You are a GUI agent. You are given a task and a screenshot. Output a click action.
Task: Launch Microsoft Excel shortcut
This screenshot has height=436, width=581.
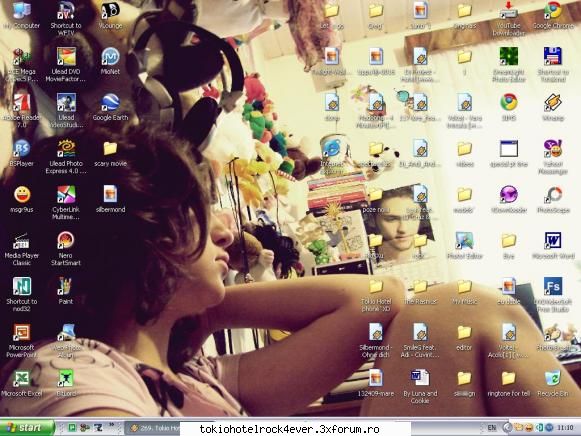click(21, 383)
